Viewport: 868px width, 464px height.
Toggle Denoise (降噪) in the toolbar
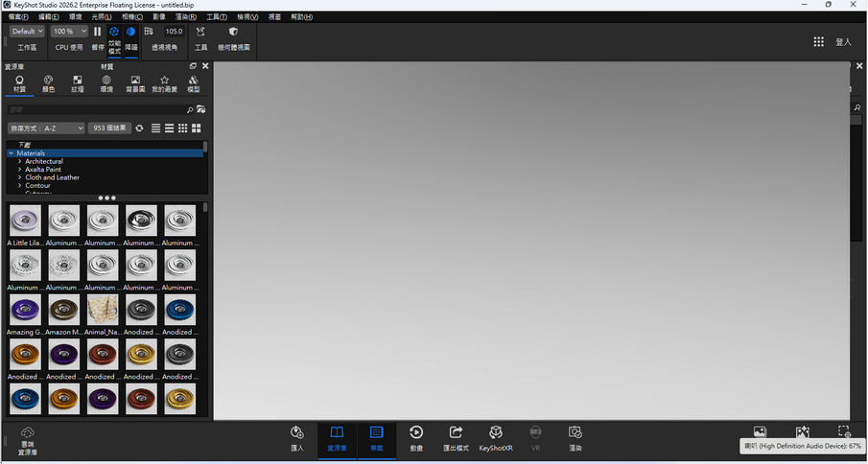click(130, 38)
